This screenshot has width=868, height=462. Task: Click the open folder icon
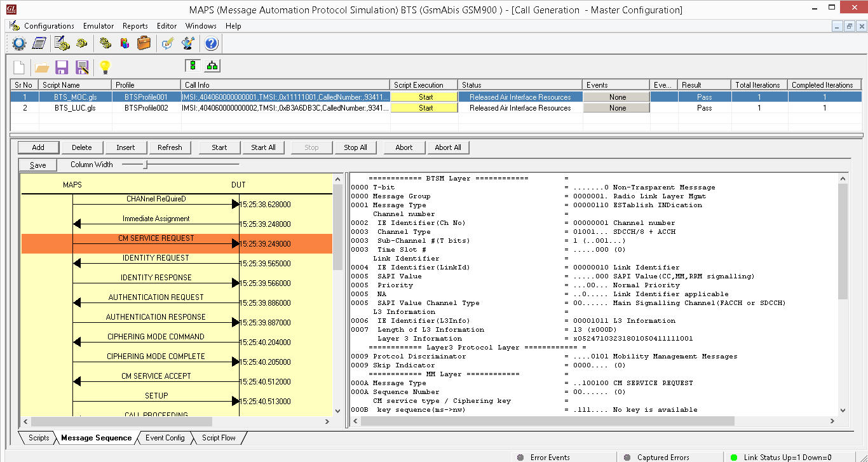[x=42, y=67]
